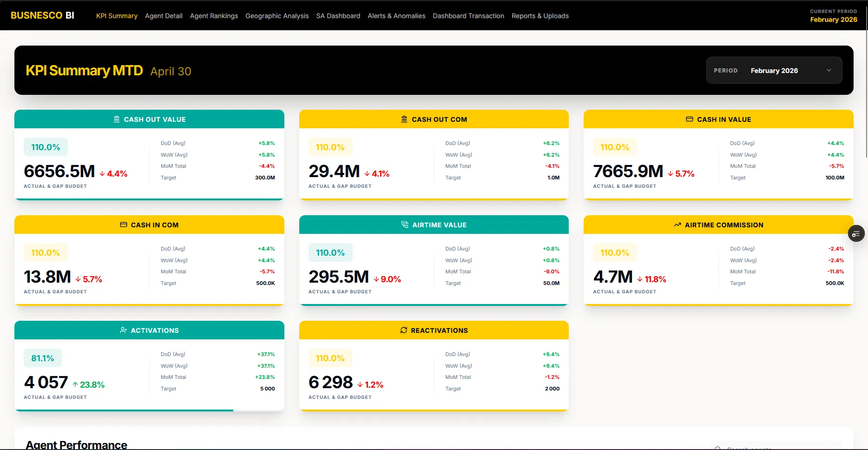
Task: Click the 13.8M Cash In Com figure
Action: tap(47, 277)
